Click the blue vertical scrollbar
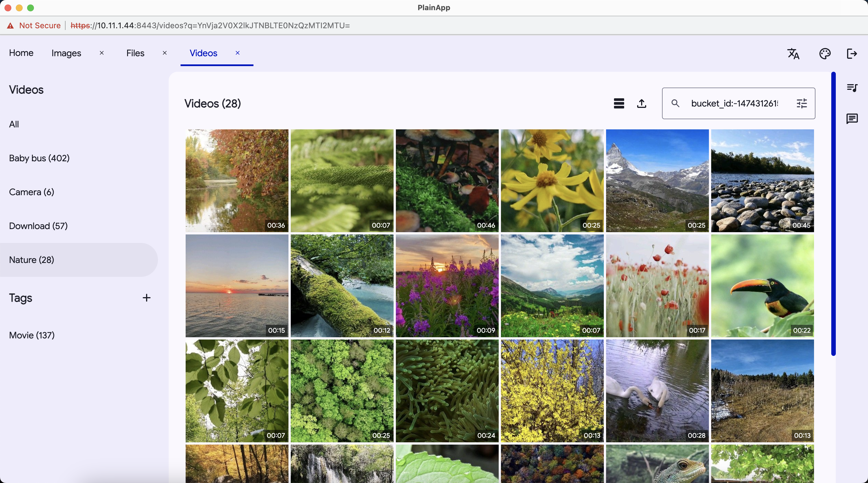Screen dimensions: 868x483 pyautogui.click(x=833, y=214)
